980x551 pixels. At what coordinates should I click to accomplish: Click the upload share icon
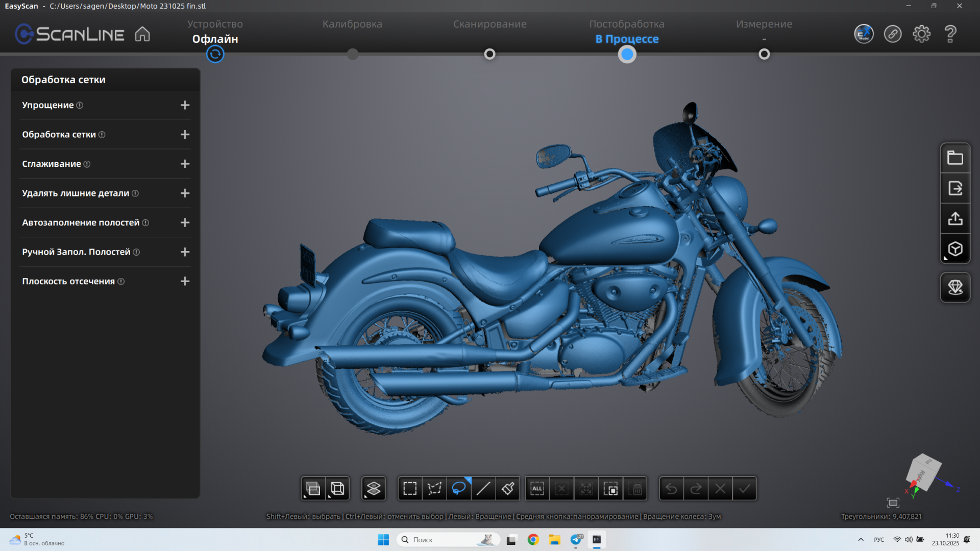click(955, 219)
